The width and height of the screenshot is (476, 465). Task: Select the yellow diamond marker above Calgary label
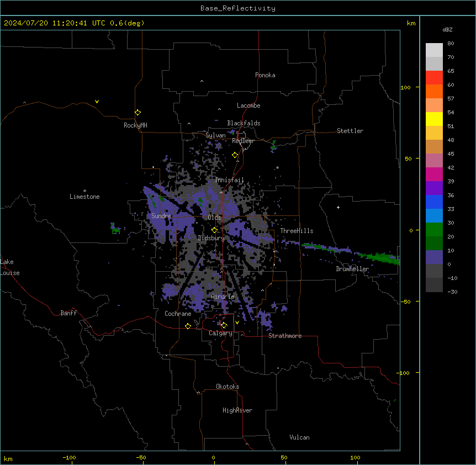tap(224, 325)
